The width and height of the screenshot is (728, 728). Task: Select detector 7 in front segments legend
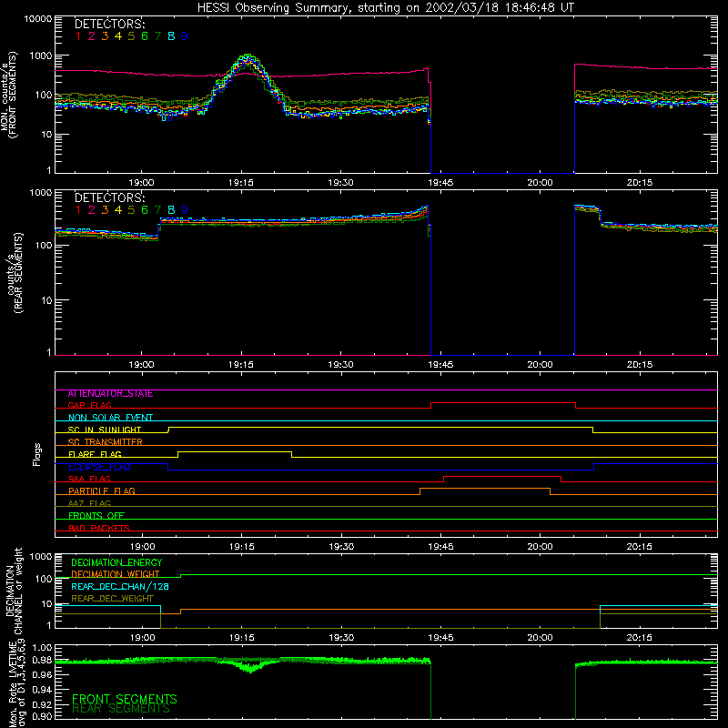point(157,36)
